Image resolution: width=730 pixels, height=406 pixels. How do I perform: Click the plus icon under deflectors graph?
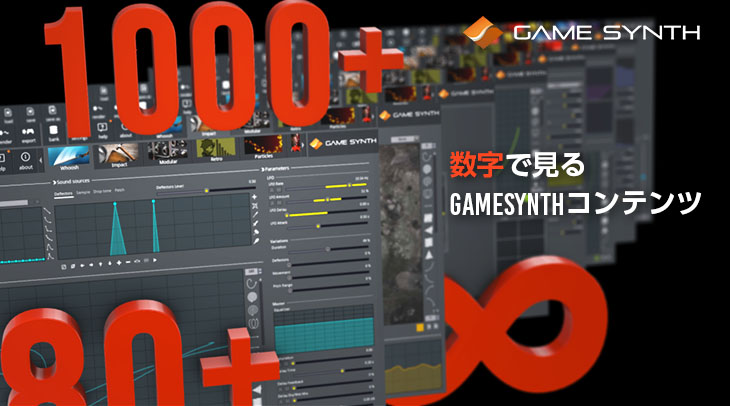point(119,263)
